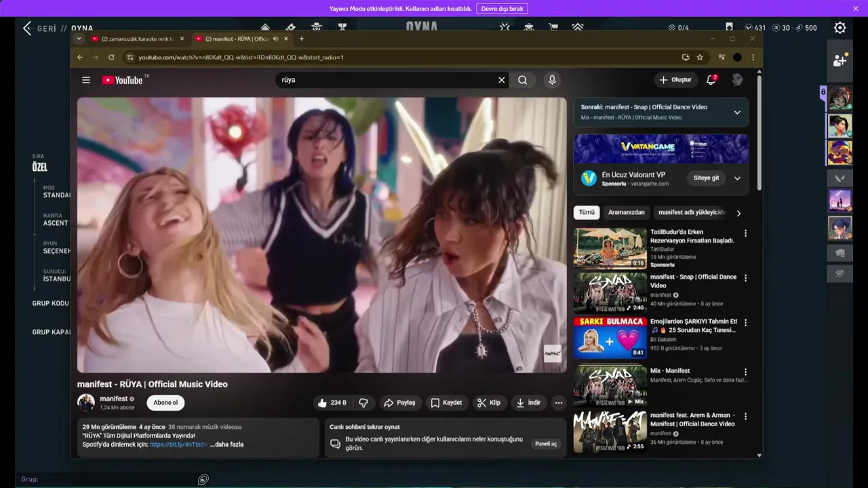The width and height of the screenshot is (868, 488).
Task: Reload the YouTube page
Action: pyautogui.click(x=111, y=58)
